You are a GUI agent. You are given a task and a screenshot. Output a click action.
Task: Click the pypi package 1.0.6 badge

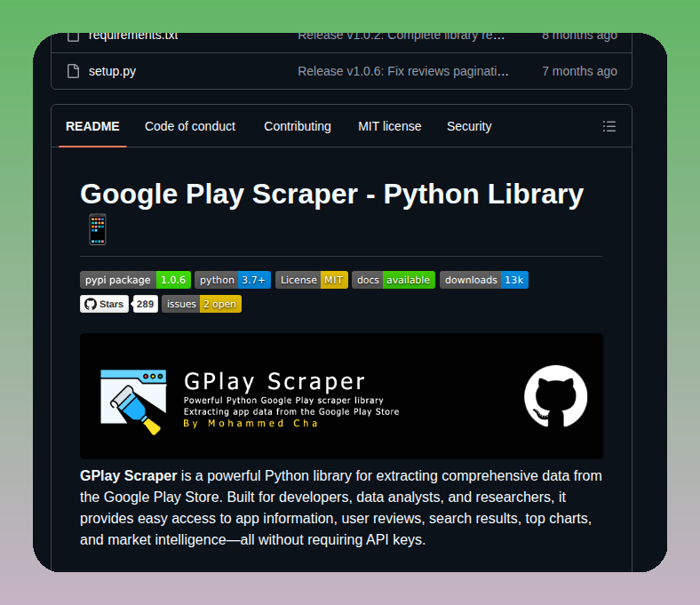click(135, 280)
